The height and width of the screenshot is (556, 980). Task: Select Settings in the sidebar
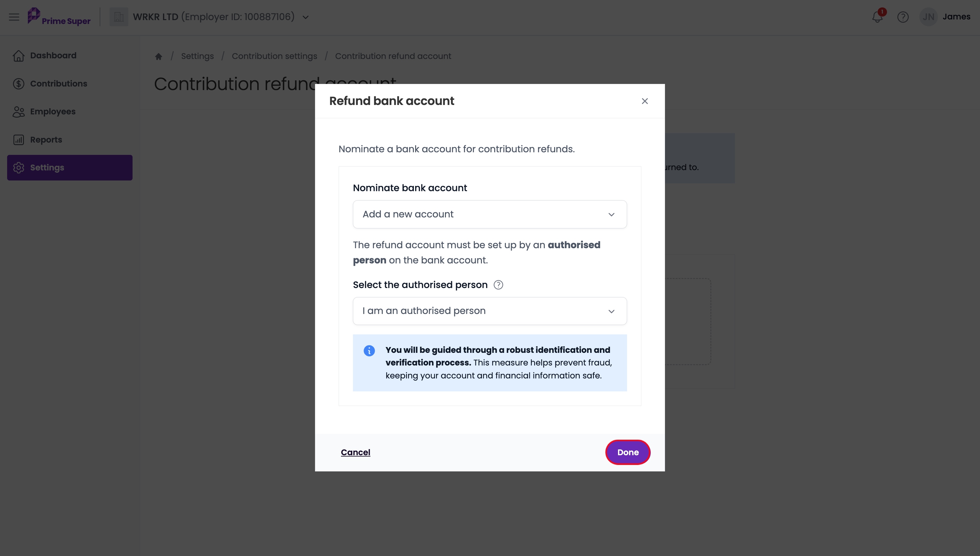pyautogui.click(x=69, y=168)
